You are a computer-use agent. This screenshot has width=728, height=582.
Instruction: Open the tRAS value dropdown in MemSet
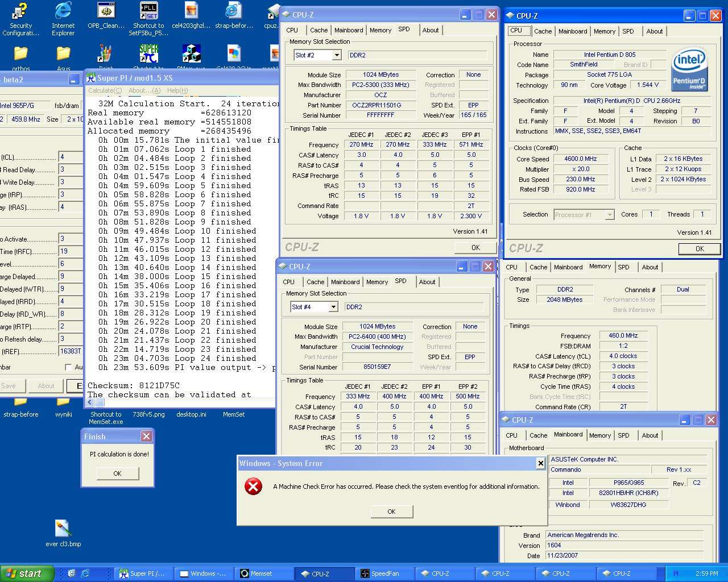click(71, 207)
